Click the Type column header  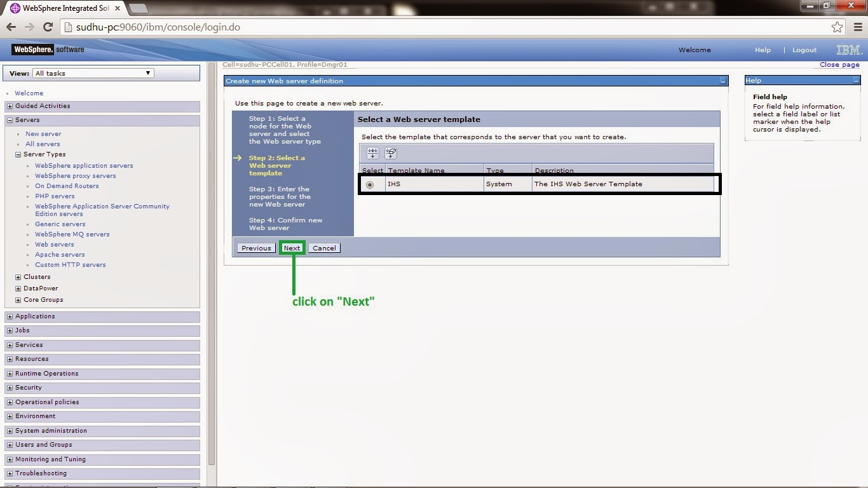coord(494,170)
